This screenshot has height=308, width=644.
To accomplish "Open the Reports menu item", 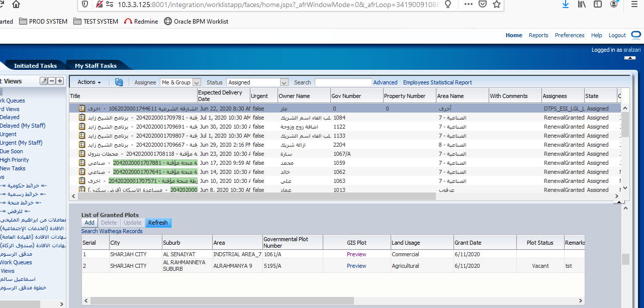I will point(538,35).
